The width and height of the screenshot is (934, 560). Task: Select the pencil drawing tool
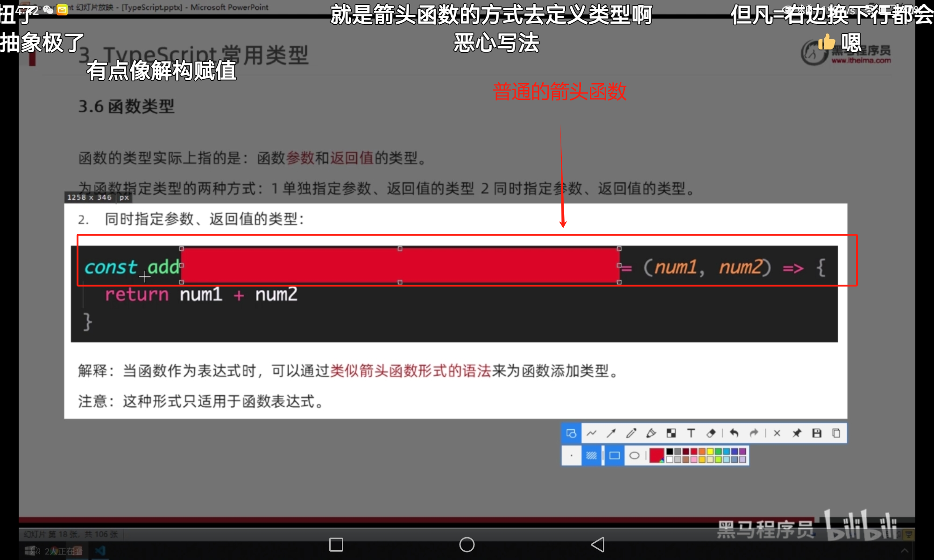click(631, 434)
